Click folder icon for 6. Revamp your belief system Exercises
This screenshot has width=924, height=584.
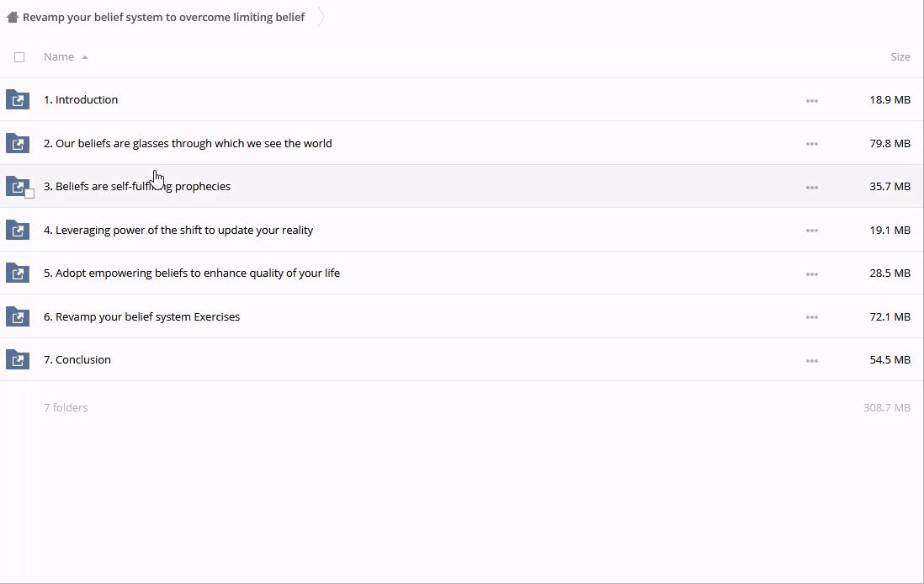coord(18,317)
